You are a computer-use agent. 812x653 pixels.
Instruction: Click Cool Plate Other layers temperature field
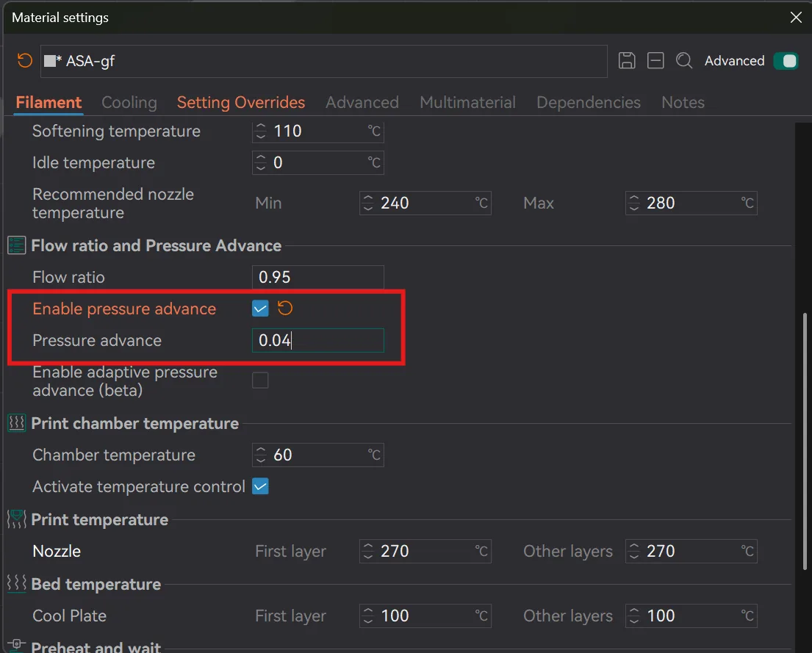click(691, 616)
